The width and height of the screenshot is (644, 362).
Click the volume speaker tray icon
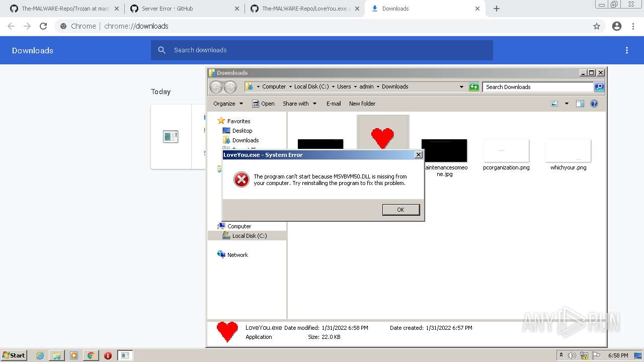click(572, 355)
